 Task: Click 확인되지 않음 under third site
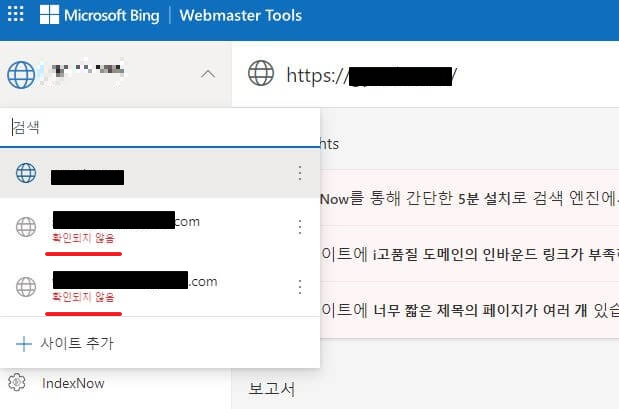[x=83, y=297]
